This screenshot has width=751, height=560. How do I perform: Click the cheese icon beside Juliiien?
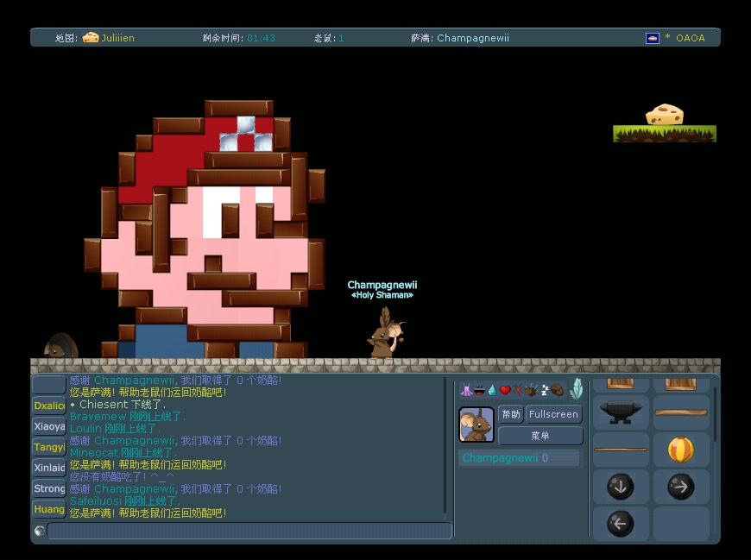91,37
